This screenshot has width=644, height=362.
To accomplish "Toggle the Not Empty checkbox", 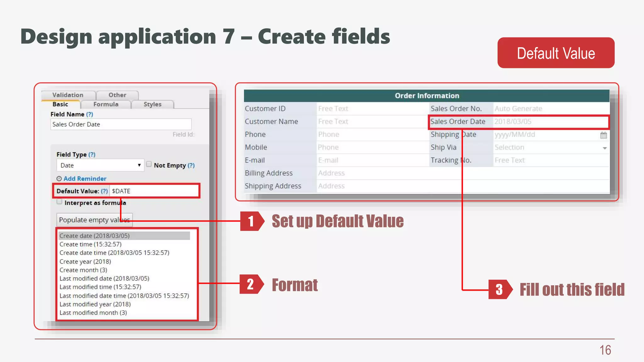I will coord(149,164).
